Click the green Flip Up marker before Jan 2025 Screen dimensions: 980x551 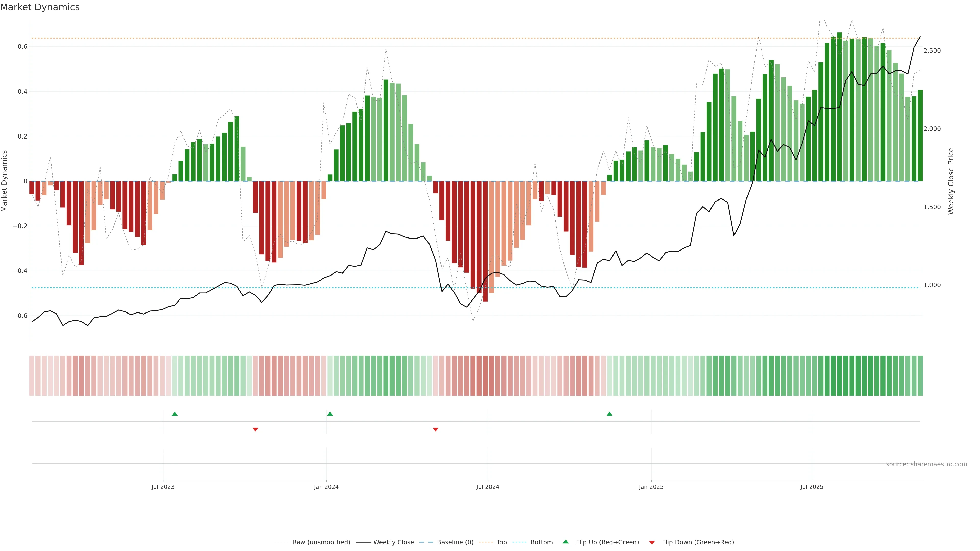pos(609,414)
